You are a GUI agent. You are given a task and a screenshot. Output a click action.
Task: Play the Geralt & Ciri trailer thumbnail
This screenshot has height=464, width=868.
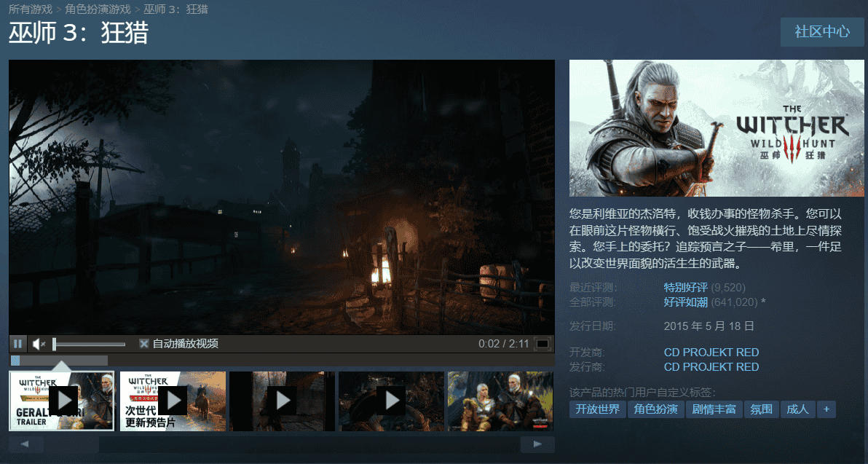pos(61,401)
